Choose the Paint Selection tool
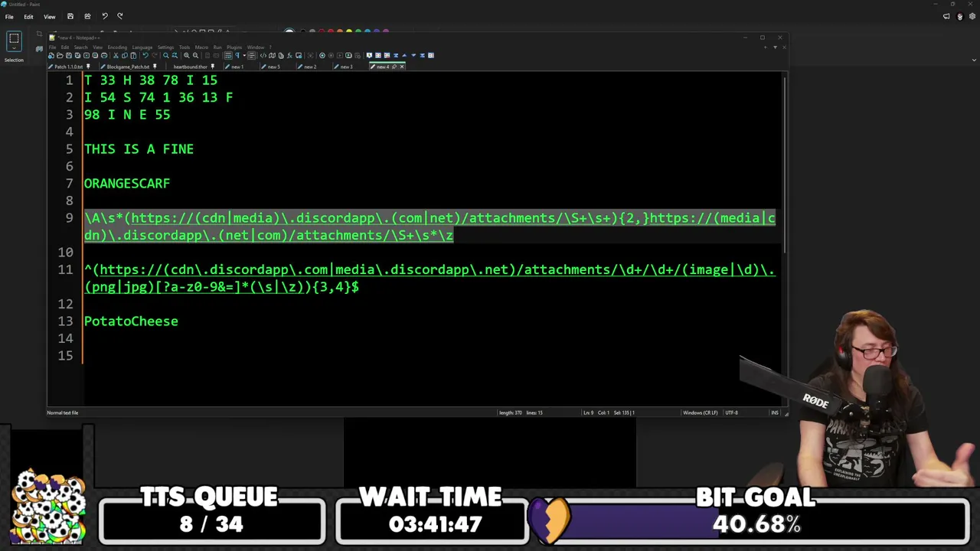The height and width of the screenshot is (551, 980). click(14, 38)
